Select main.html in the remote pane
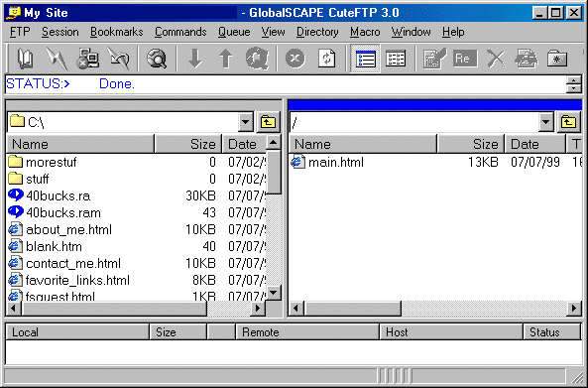 coord(327,162)
